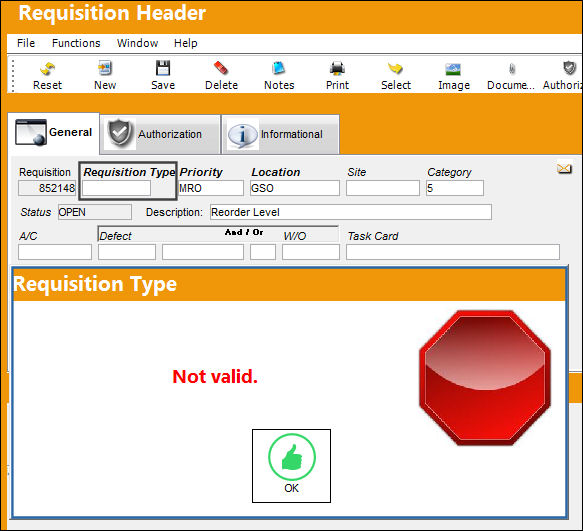The width and height of the screenshot is (583, 531).
Task: Click the red stop sign icon
Action: (x=485, y=378)
